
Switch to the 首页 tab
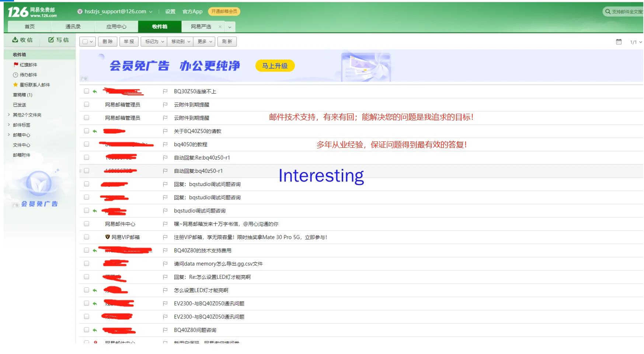click(x=29, y=27)
